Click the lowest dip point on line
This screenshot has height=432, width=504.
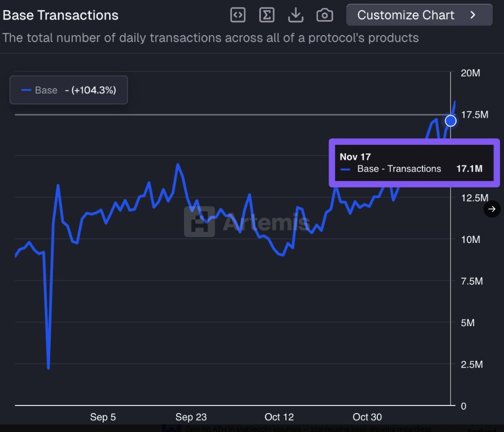[49, 368]
